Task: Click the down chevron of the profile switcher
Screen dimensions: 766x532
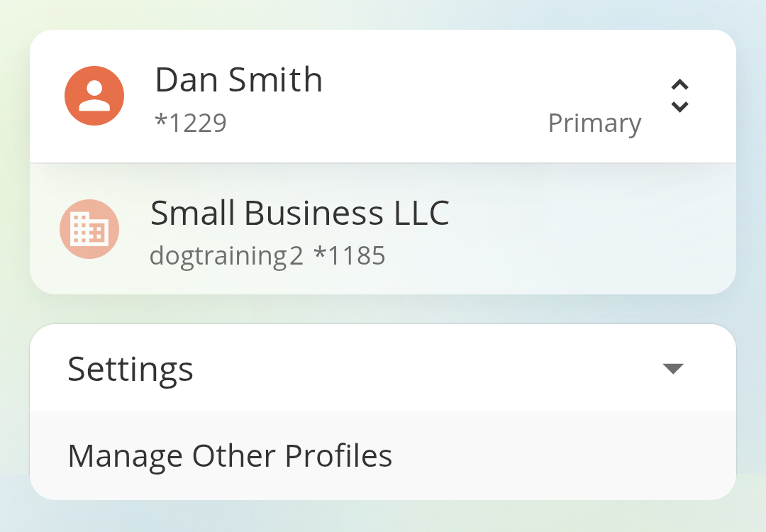Action: [679, 107]
